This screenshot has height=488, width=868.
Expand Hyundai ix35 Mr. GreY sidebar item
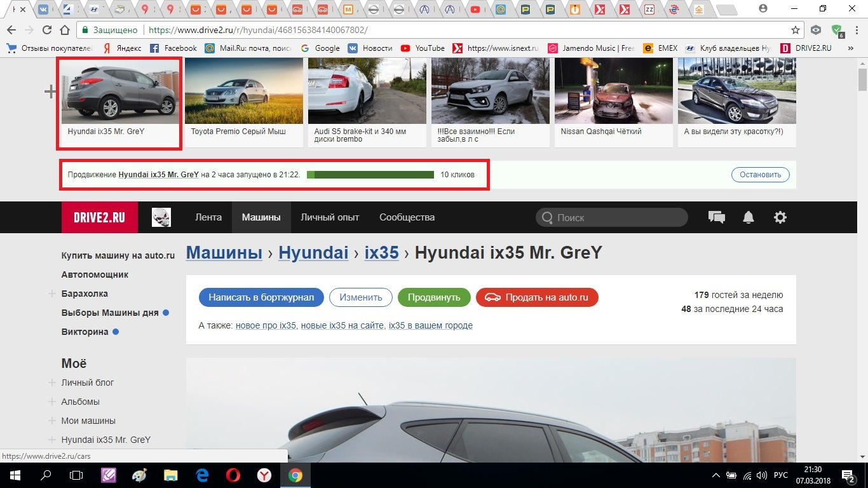pos(52,440)
